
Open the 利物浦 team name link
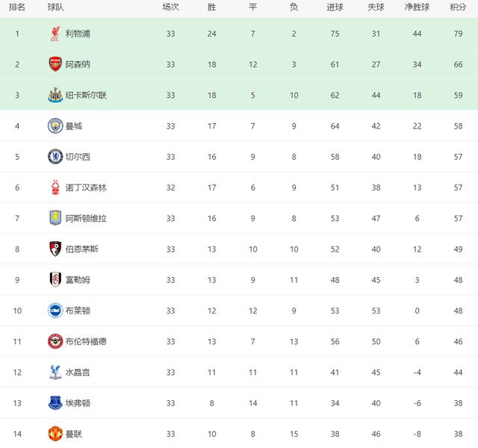[78, 34]
